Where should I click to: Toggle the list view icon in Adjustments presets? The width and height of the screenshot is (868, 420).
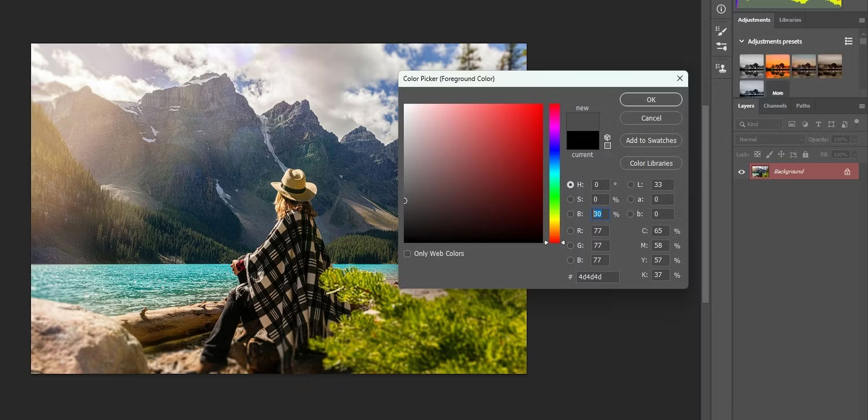pyautogui.click(x=848, y=41)
